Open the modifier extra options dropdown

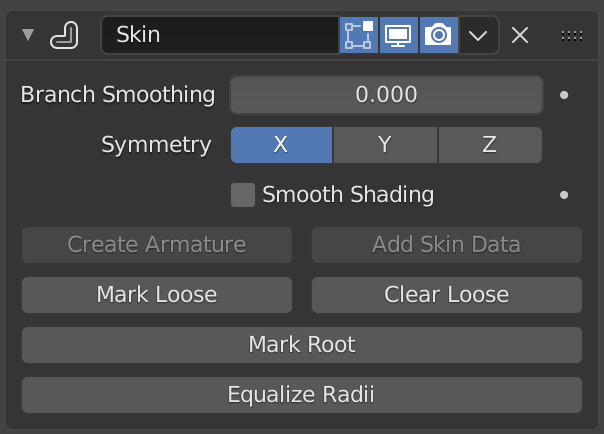(x=478, y=35)
